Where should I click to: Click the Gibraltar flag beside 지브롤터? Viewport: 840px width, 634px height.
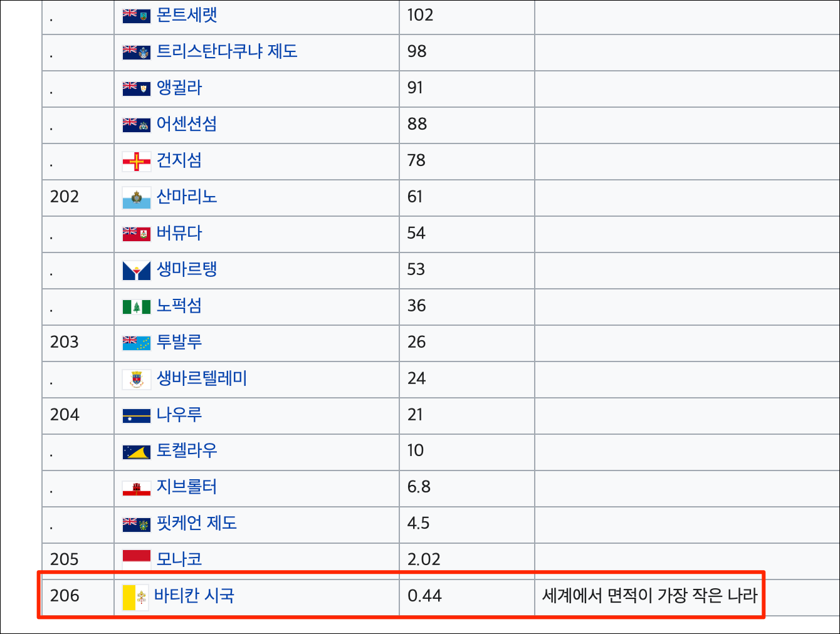(x=137, y=488)
